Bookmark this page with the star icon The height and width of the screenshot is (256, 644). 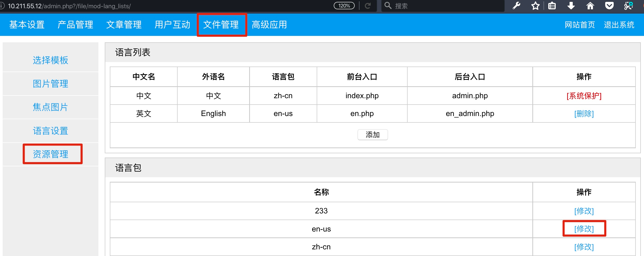535,6
